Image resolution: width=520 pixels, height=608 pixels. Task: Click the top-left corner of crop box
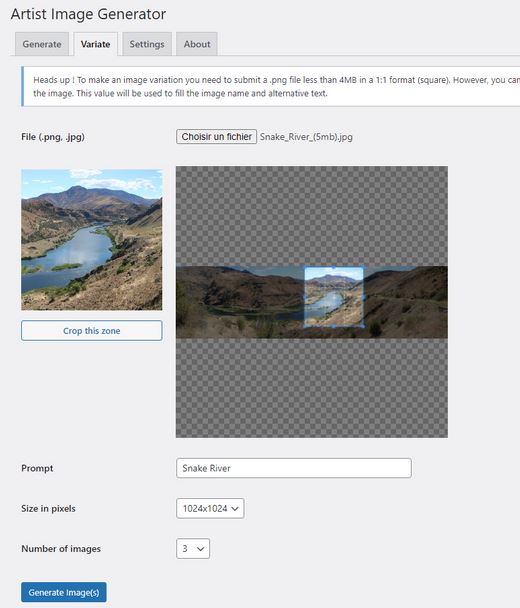pyautogui.click(x=304, y=267)
